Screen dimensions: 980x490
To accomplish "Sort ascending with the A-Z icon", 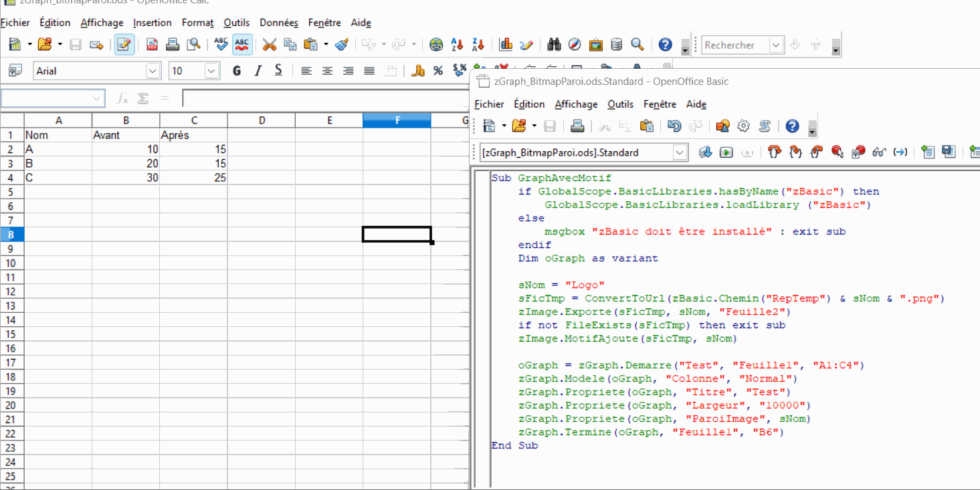I will point(457,45).
